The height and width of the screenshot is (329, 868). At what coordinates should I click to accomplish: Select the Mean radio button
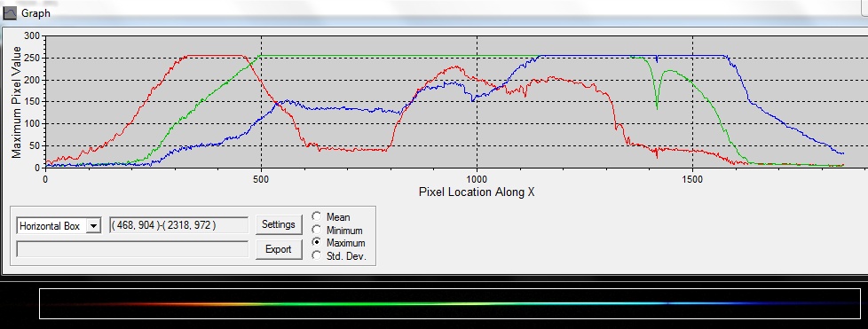click(x=317, y=216)
